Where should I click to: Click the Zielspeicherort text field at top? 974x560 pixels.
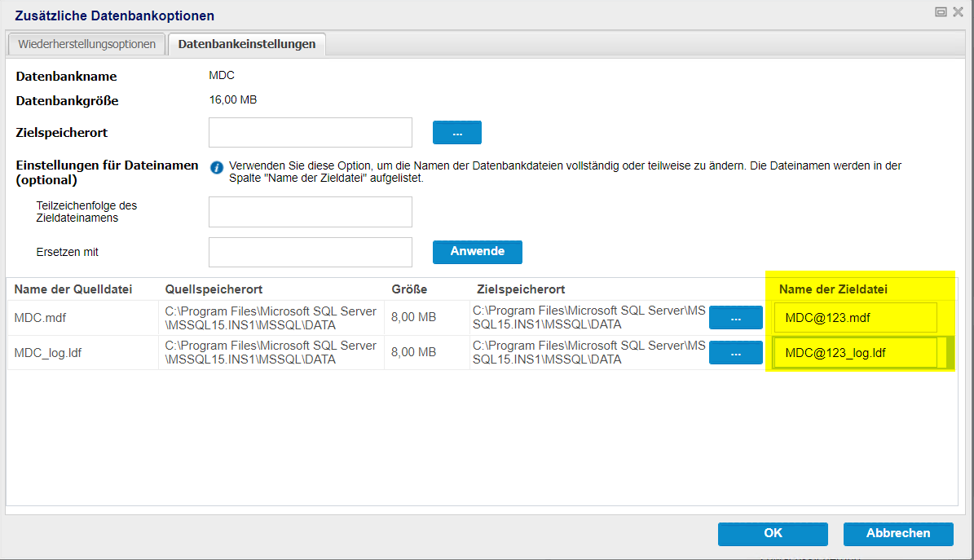(310, 133)
